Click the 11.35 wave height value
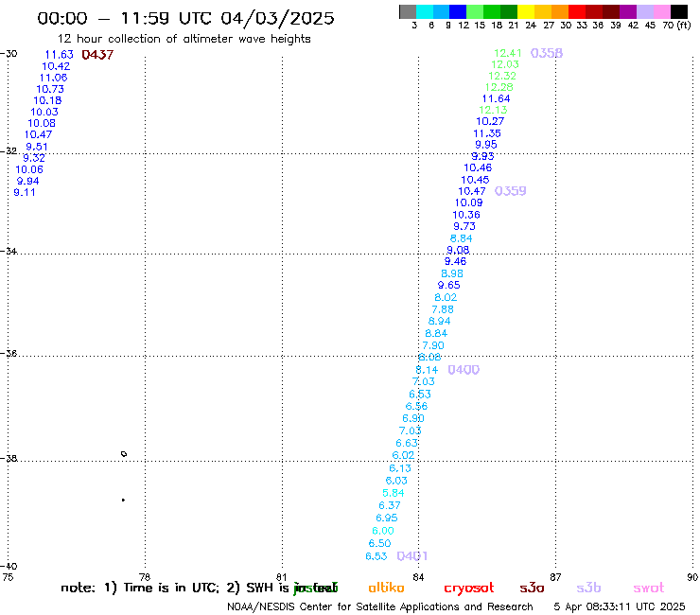 click(487, 133)
